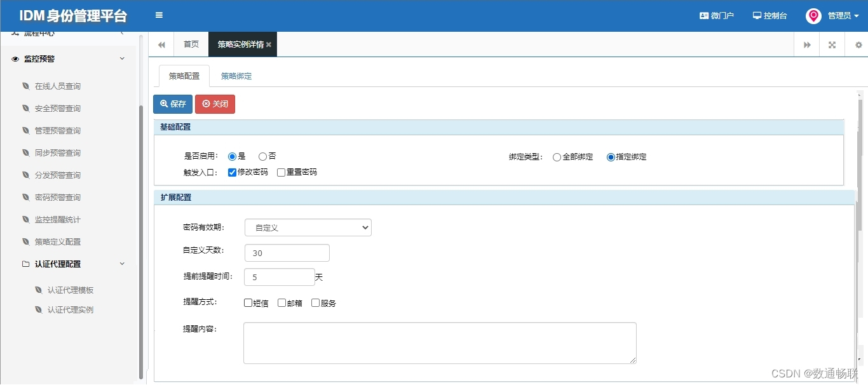
Task: Click the sidebar vertical scrollbar
Action: click(141, 241)
